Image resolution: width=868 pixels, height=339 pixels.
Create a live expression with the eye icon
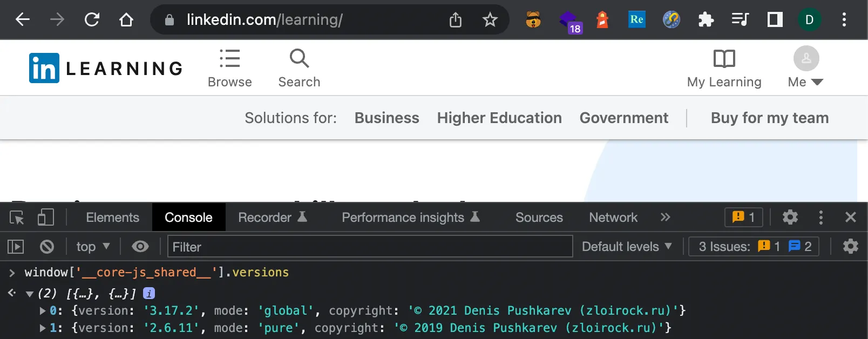[x=140, y=247]
